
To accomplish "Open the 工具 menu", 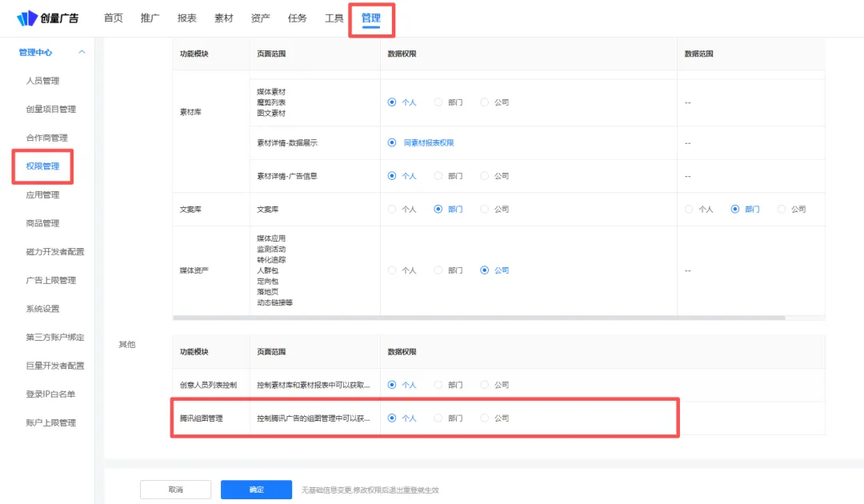I will point(334,17).
